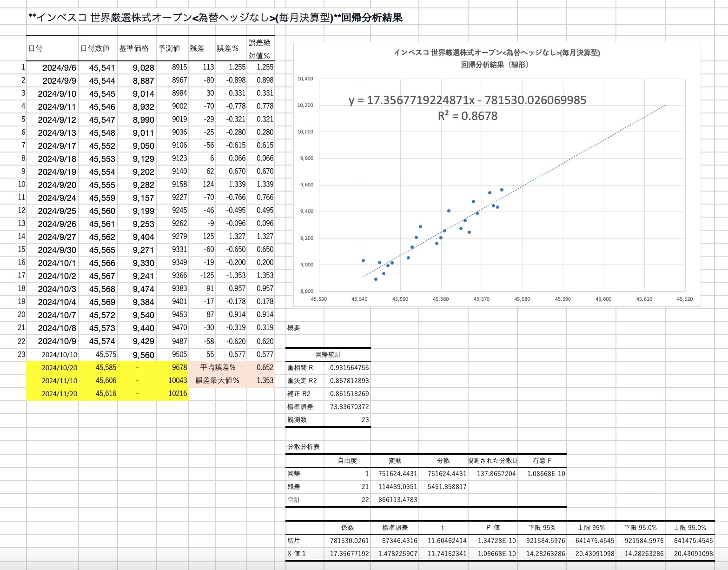
Task: Select the 有意 F header cell
Action: (x=542, y=461)
